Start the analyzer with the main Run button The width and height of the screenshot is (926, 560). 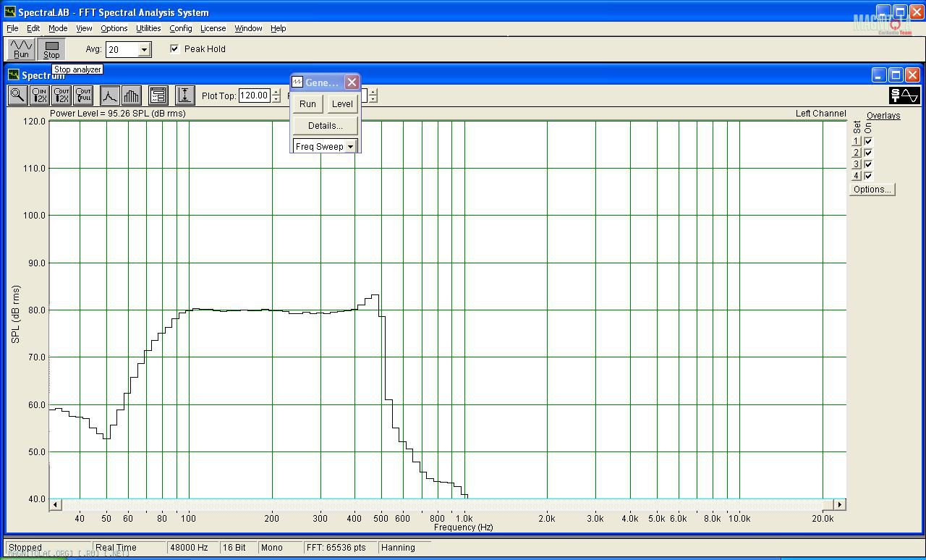21,49
